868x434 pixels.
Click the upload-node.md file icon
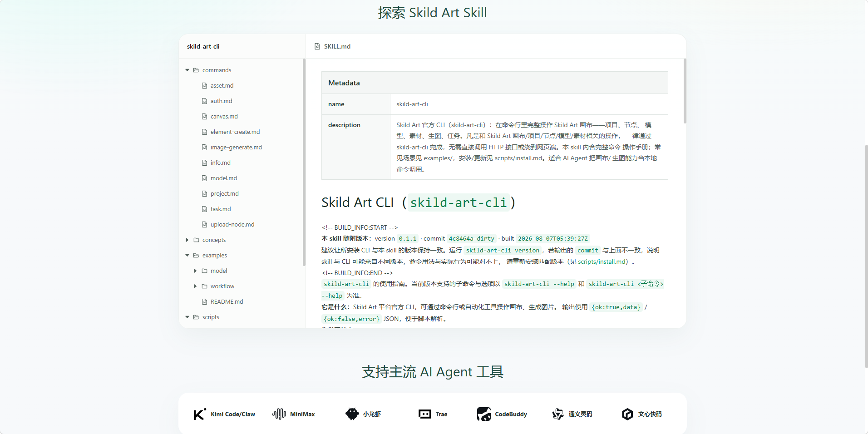[x=204, y=225]
